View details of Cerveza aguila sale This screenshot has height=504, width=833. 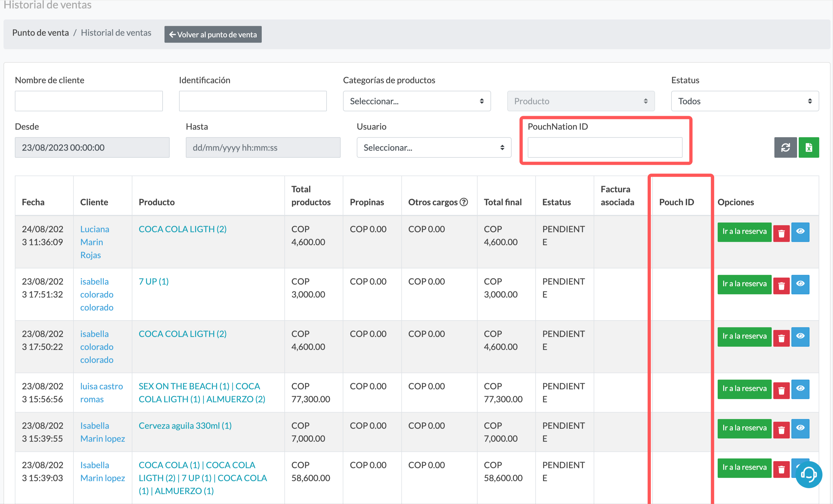(800, 428)
